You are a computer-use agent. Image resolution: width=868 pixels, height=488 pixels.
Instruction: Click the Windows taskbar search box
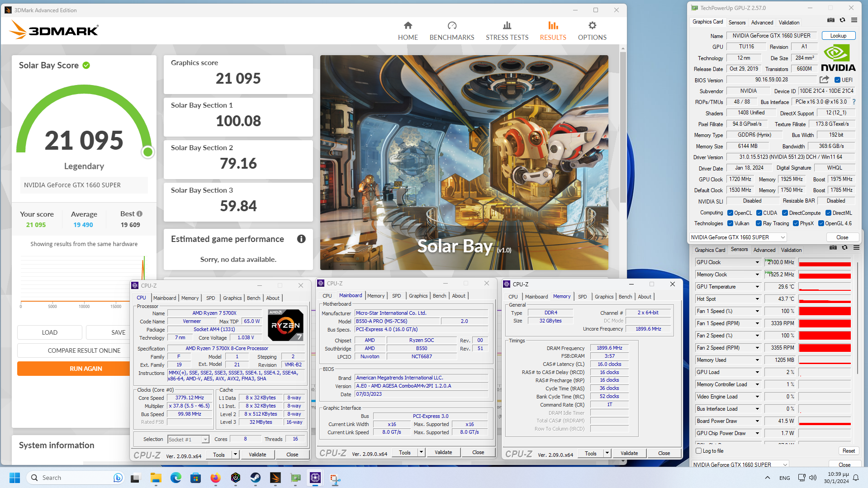75,478
